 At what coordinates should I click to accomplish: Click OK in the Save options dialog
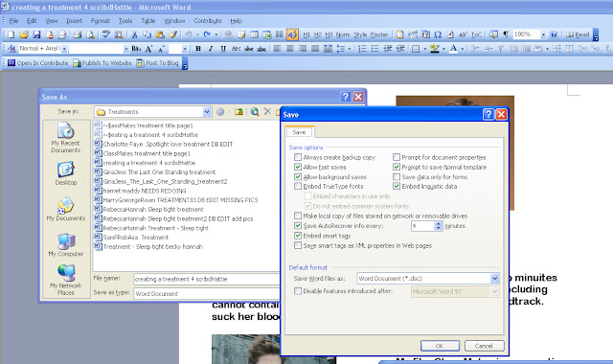click(440, 346)
